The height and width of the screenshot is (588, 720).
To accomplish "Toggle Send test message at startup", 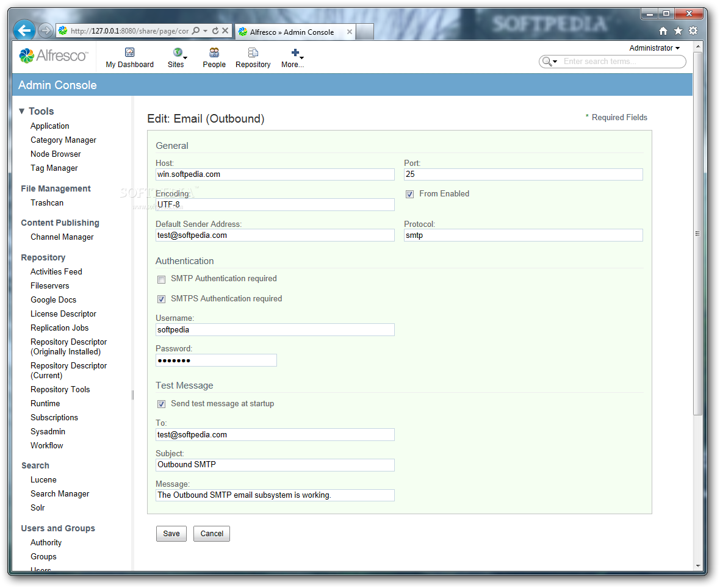I will click(x=161, y=404).
